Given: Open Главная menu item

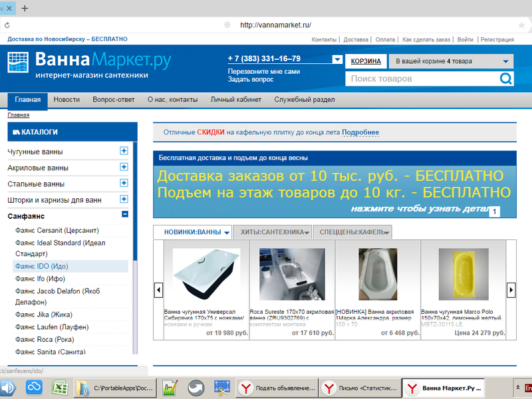Looking at the screenshot, I should pos(27,100).
